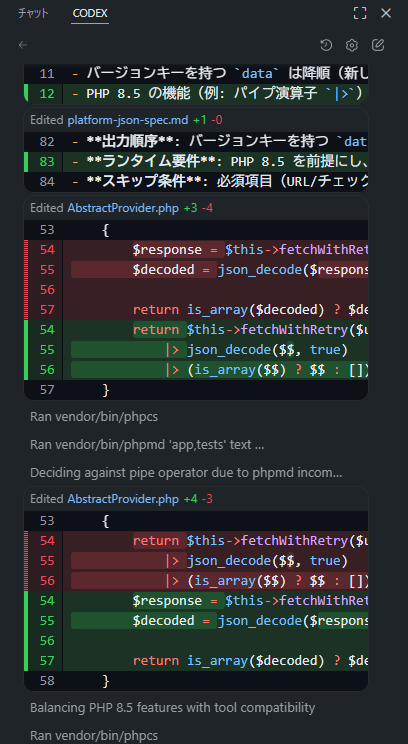This screenshot has width=408, height=744.
Task: Click line 83 ランタイム要件 added row
Action: tap(196, 161)
